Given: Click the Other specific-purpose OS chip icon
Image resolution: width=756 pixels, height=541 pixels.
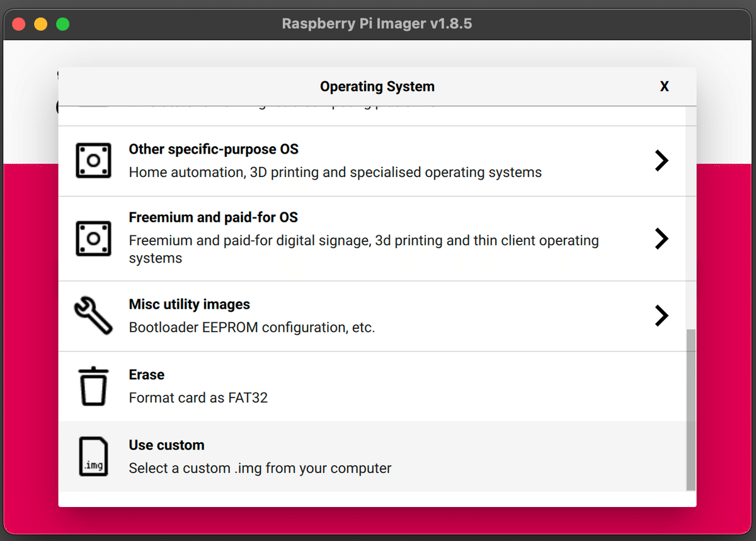Looking at the screenshot, I should pos(93,160).
